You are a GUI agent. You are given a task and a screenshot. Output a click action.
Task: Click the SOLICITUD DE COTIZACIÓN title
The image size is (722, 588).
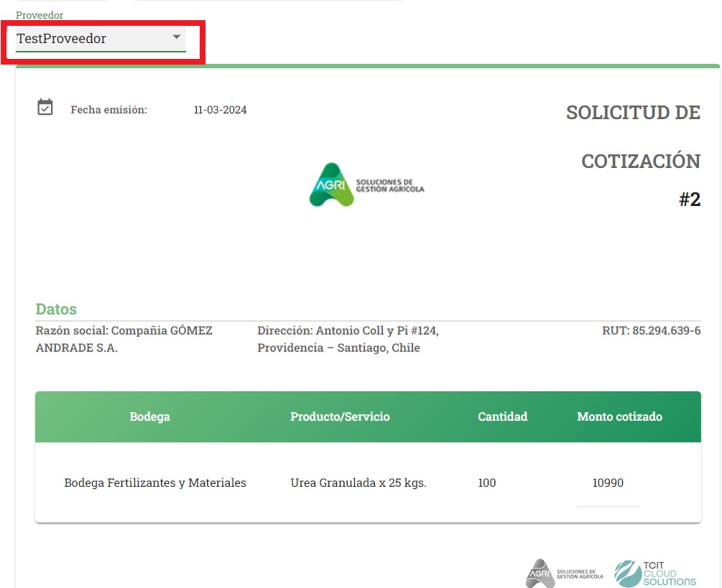(633, 136)
